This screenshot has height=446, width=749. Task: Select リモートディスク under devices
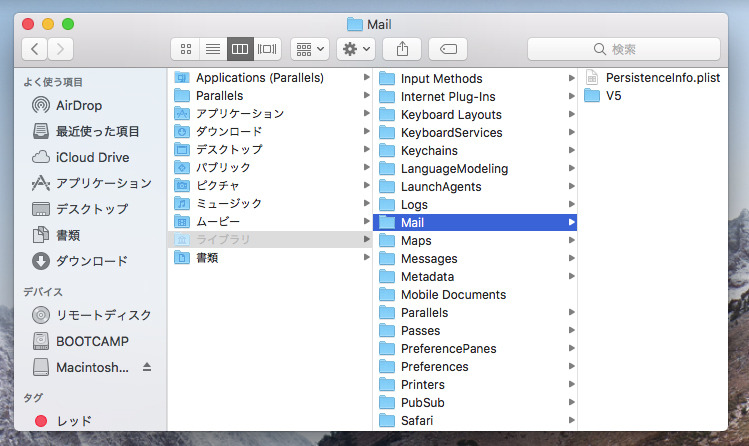(x=91, y=315)
